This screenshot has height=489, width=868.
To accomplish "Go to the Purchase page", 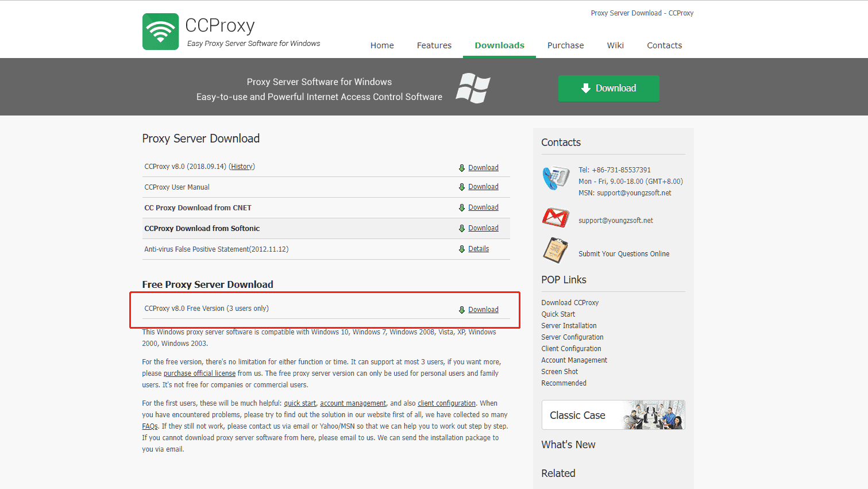I will tap(566, 45).
